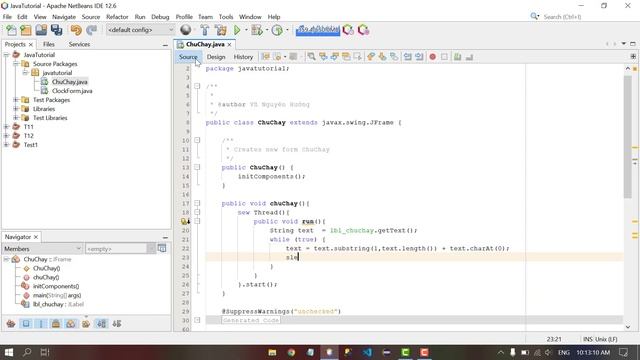Expand the Libraries node

pos(16,109)
